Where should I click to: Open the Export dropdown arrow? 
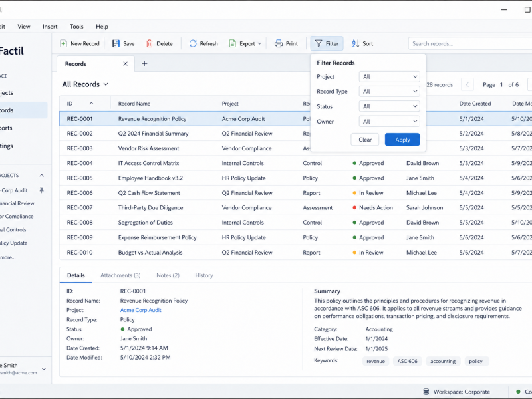pos(259,43)
